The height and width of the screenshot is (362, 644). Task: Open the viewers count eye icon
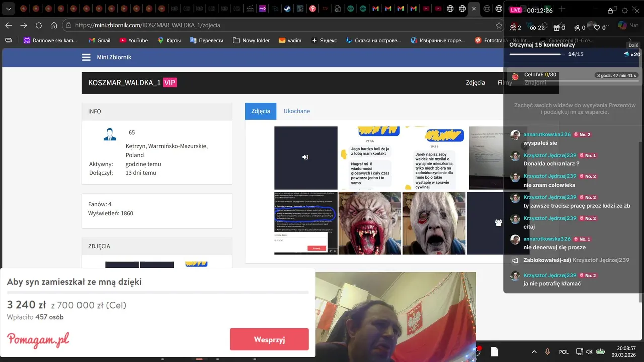(x=533, y=28)
